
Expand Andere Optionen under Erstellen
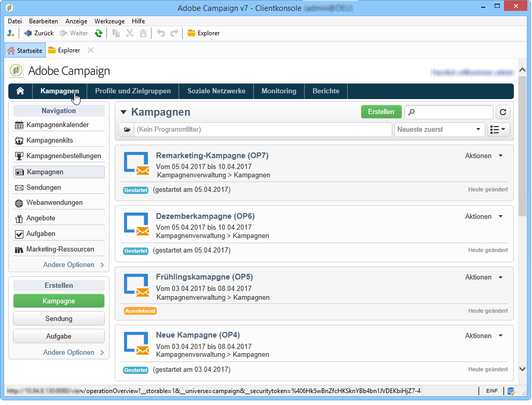pos(73,353)
